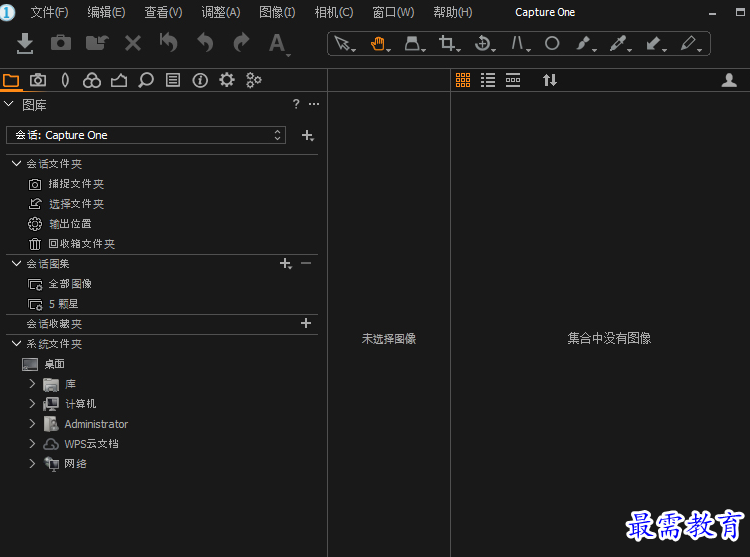
Task: Open the Lens tool tab
Action: coord(65,80)
